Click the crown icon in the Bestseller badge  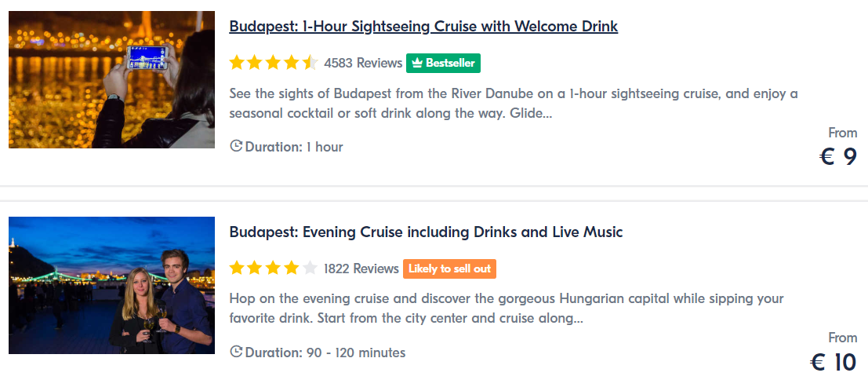[417, 63]
